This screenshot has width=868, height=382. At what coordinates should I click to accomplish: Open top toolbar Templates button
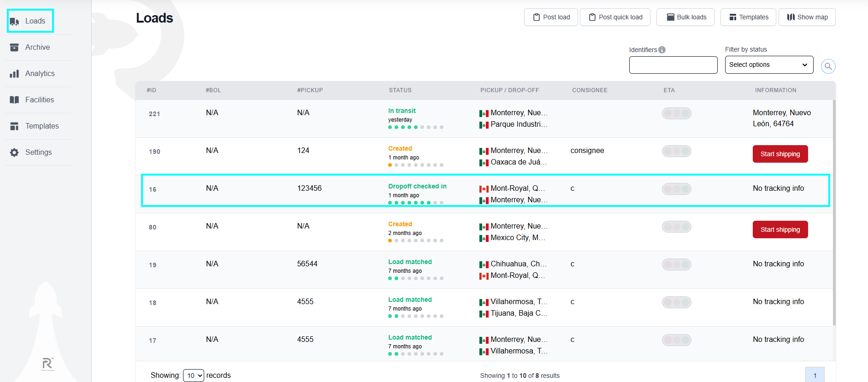tap(748, 17)
